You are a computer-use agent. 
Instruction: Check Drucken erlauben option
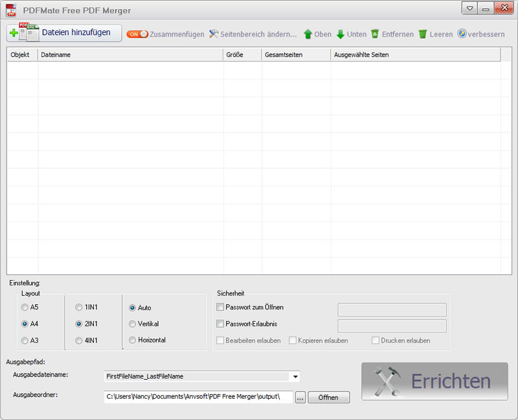click(376, 340)
